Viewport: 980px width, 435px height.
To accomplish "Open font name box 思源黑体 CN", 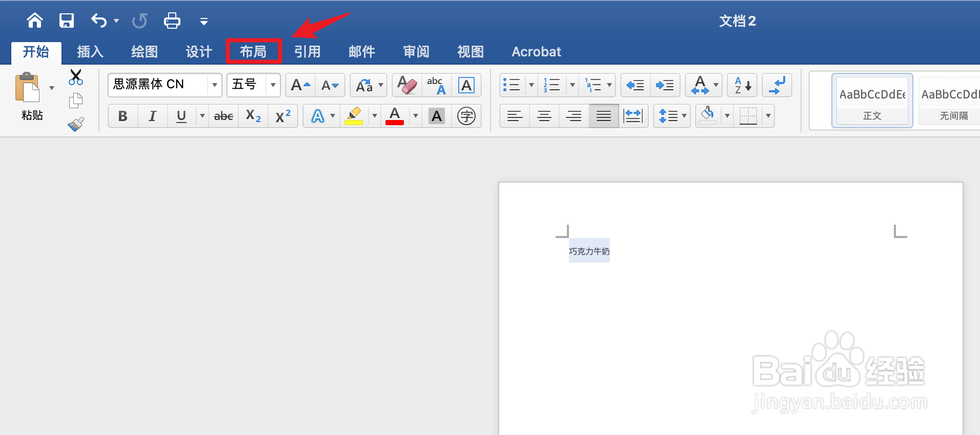I will tap(165, 85).
